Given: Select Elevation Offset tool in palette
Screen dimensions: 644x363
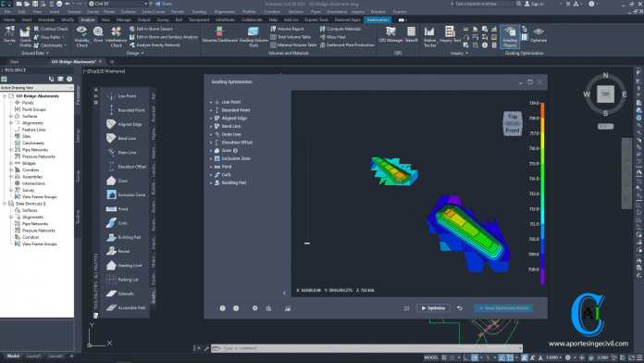Looking at the screenshot, I should (x=126, y=167).
